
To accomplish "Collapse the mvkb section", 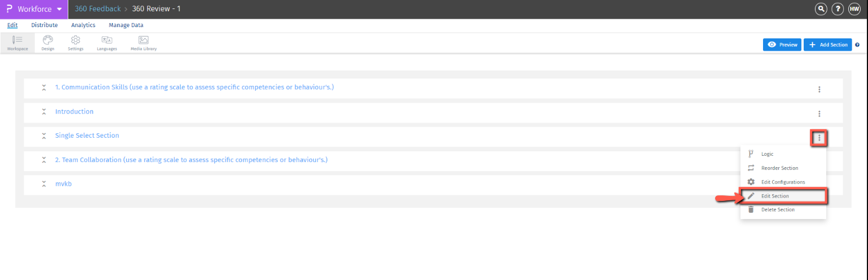I will tap(43, 184).
